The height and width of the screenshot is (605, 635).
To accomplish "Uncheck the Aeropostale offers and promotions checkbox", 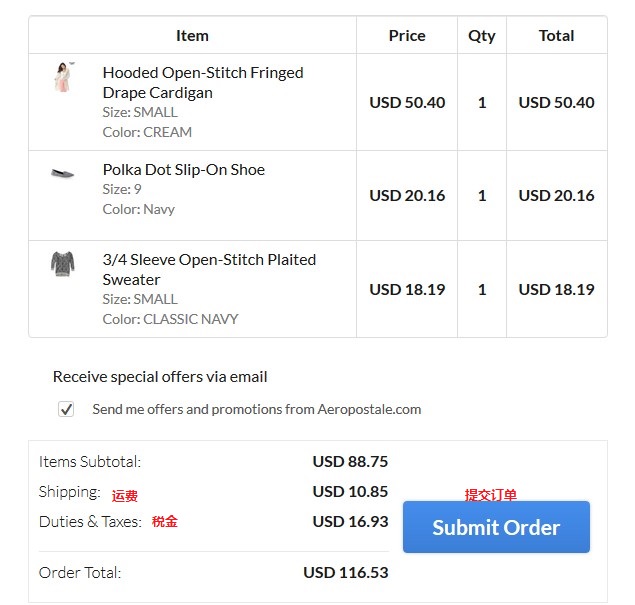I will 66,409.
